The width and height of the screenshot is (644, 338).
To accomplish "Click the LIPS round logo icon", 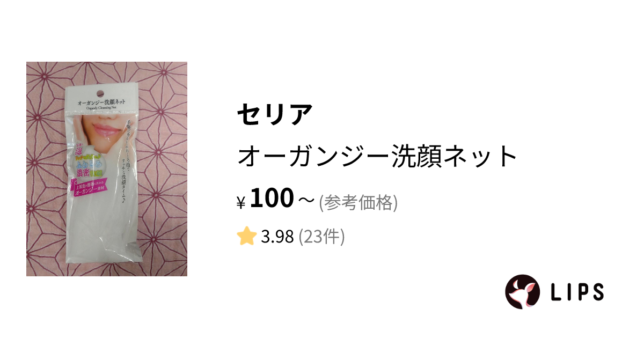I will click(x=522, y=291).
